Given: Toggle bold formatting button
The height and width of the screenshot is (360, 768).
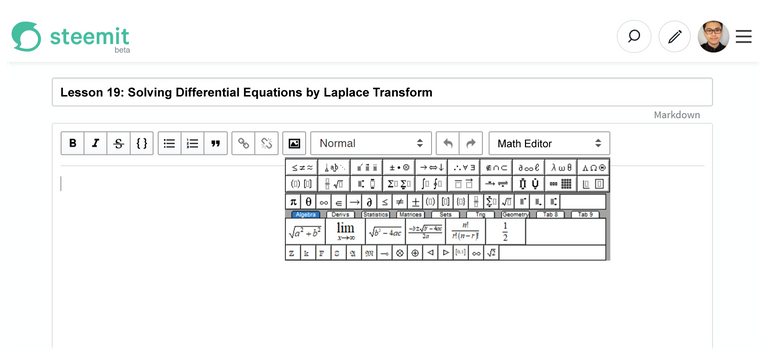Looking at the screenshot, I should 72,144.
